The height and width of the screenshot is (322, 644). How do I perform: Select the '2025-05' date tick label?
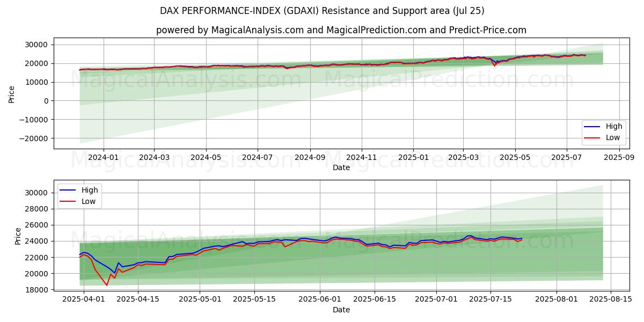(x=515, y=158)
